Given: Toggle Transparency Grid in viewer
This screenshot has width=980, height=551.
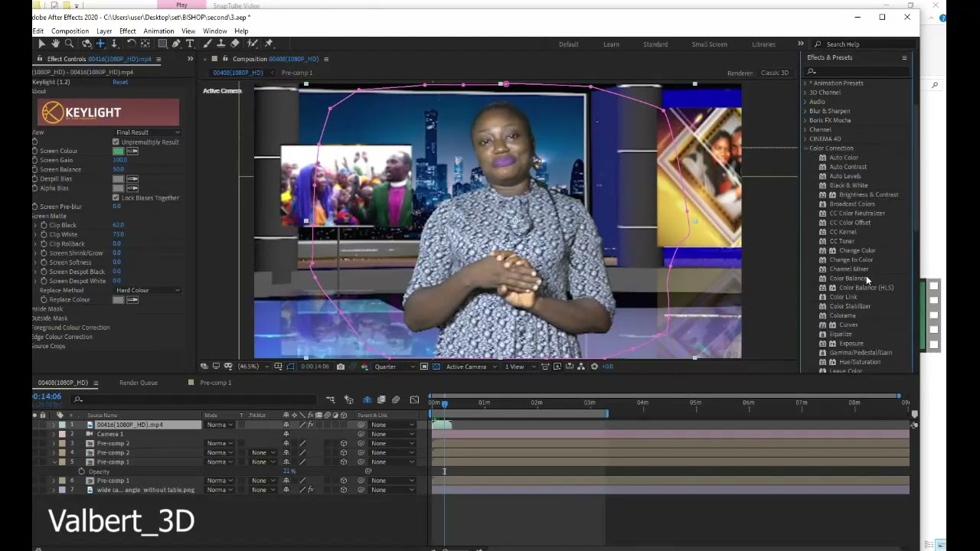Looking at the screenshot, I should pos(436,367).
